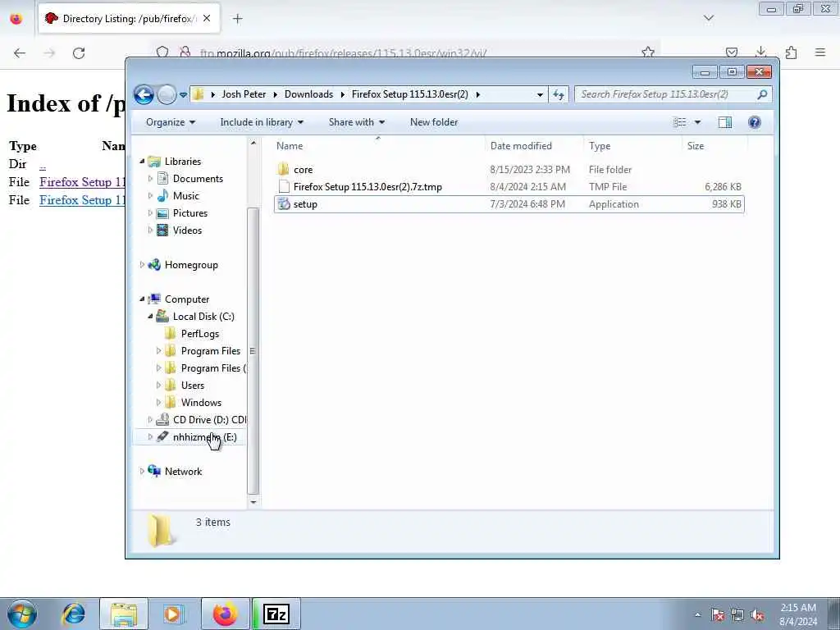Open the view options dropdown arrow
This screenshot has width=840, height=630.
(x=697, y=122)
